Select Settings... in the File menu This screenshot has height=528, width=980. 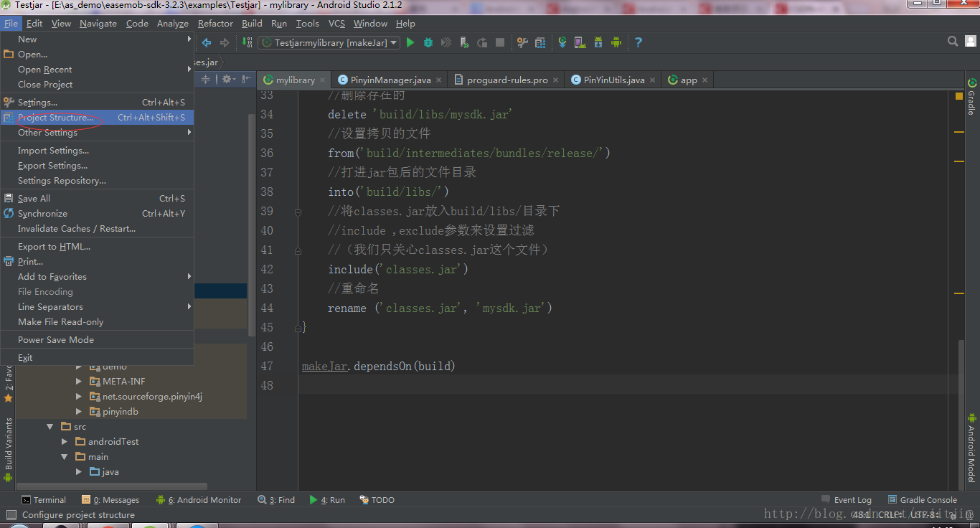click(98, 103)
